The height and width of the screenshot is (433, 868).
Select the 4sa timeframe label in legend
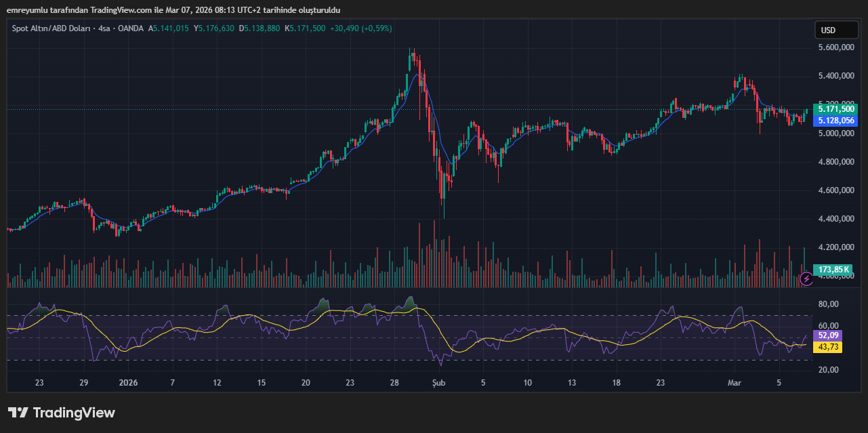[x=104, y=28]
